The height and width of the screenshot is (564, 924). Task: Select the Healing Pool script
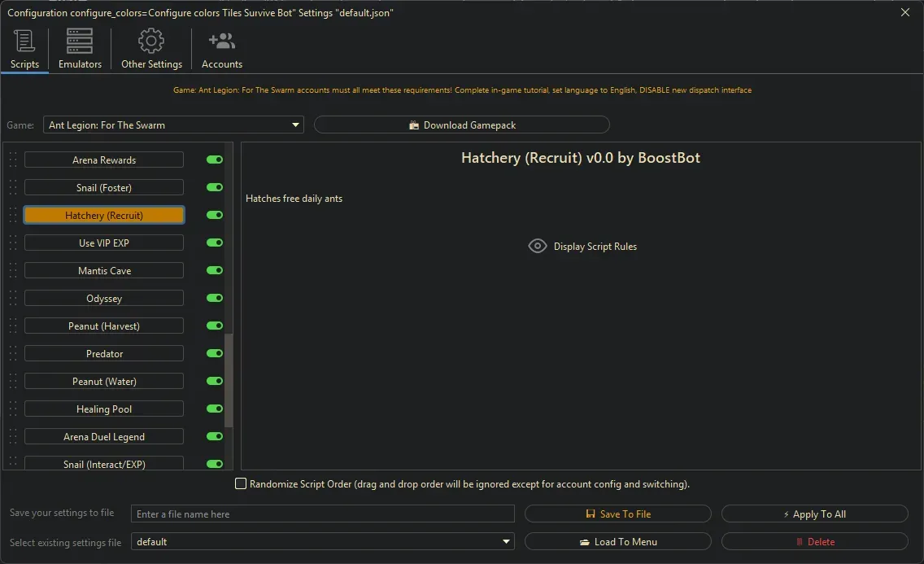(x=104, y=409)
